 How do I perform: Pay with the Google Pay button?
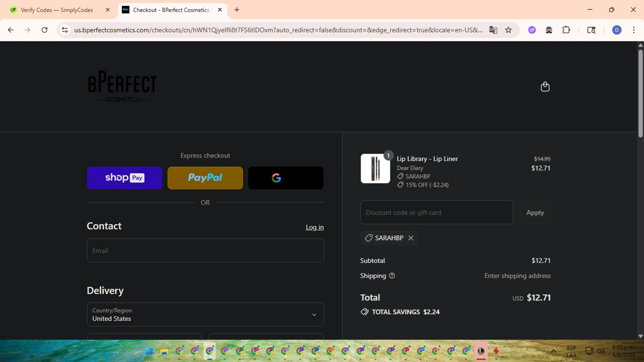point(286,178)
